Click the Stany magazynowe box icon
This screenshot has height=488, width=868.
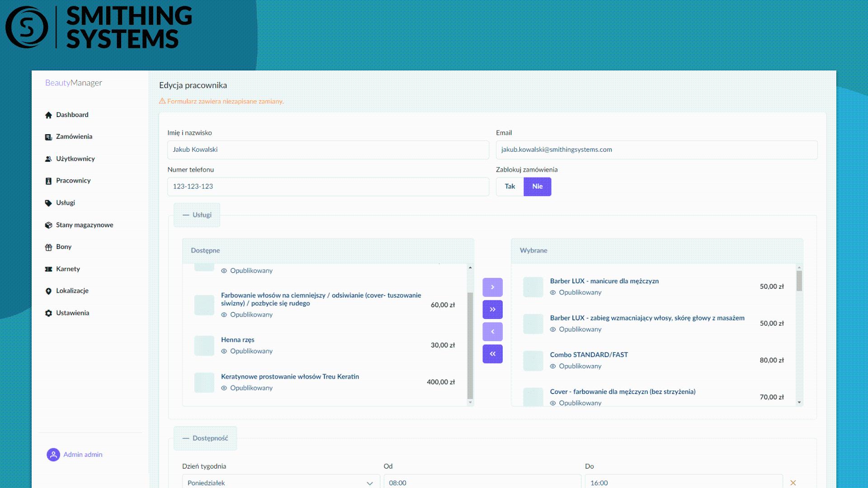click(48, 225)
